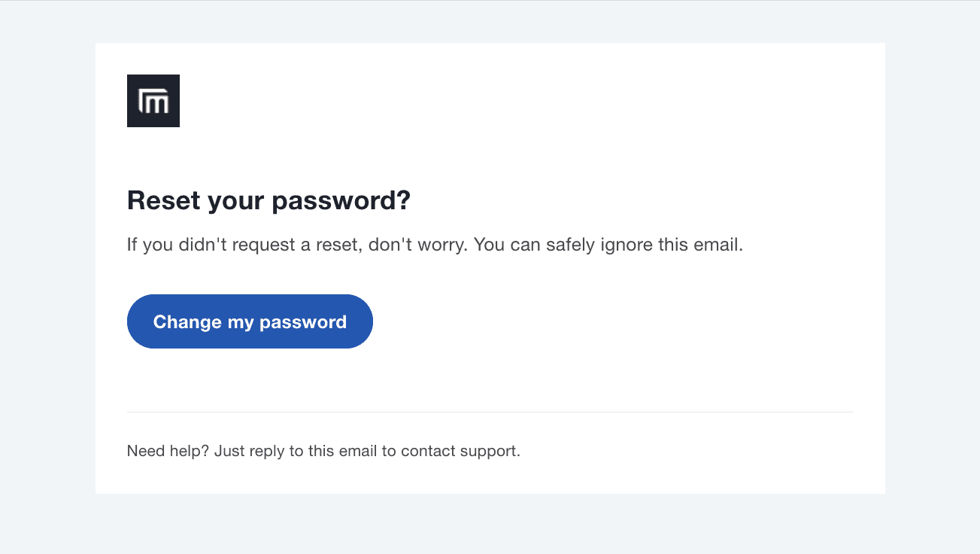Click the "Reset your password?" heading
The height and width of the screenshot is (554, 980).
(x=269, y=201)
